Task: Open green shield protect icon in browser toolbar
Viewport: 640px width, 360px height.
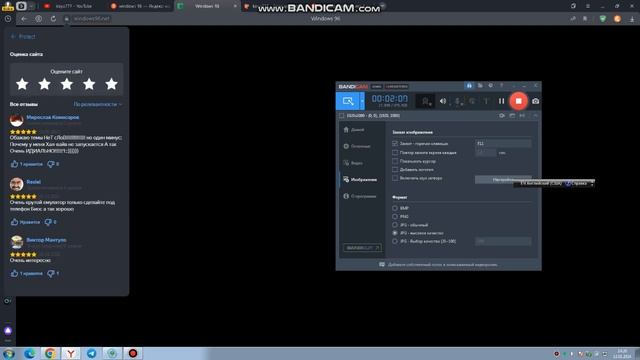Action: 602,19
